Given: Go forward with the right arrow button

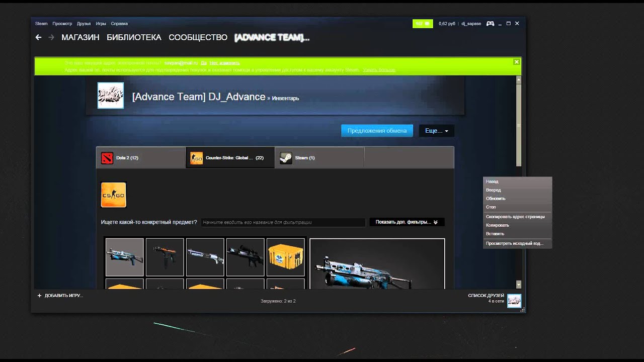Looking at the screenshot, I should tap(51, 37).
